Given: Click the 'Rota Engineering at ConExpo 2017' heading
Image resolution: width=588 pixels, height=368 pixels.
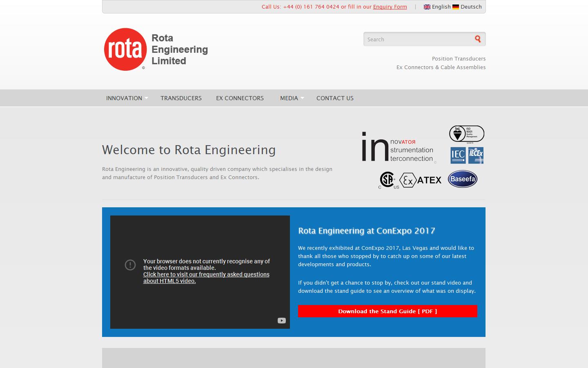Looking at the screenshot, I should pos(367,231).
